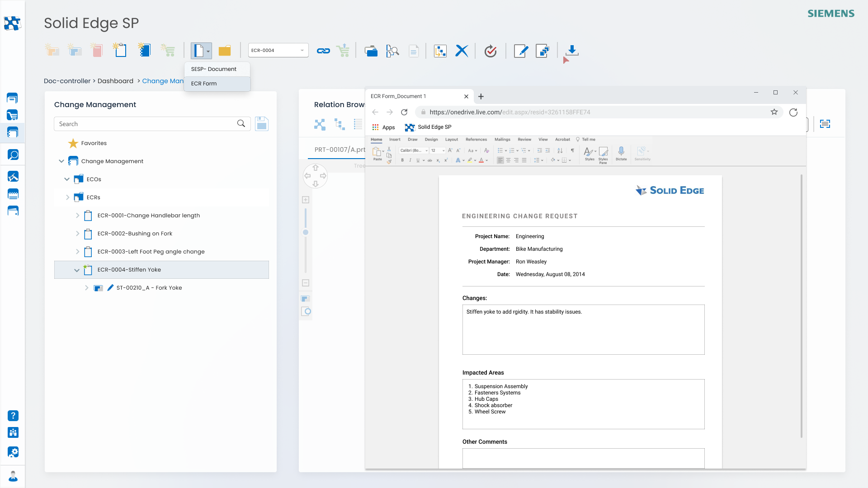Click Dashboard in the breadcrumb

[x=115, y=81]
